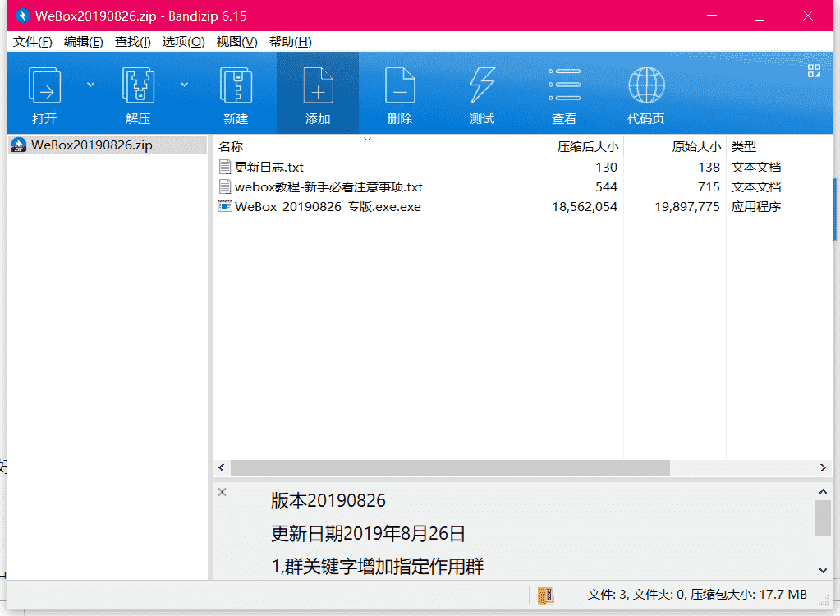
Task: Click the 版本20190826 preview line
Action: (328, 500)
